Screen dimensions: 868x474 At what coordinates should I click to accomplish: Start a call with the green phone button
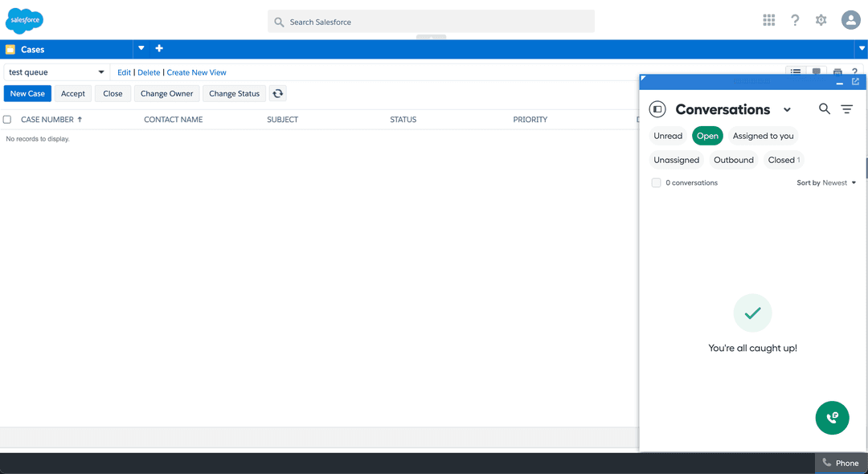(x=832, y=418)
